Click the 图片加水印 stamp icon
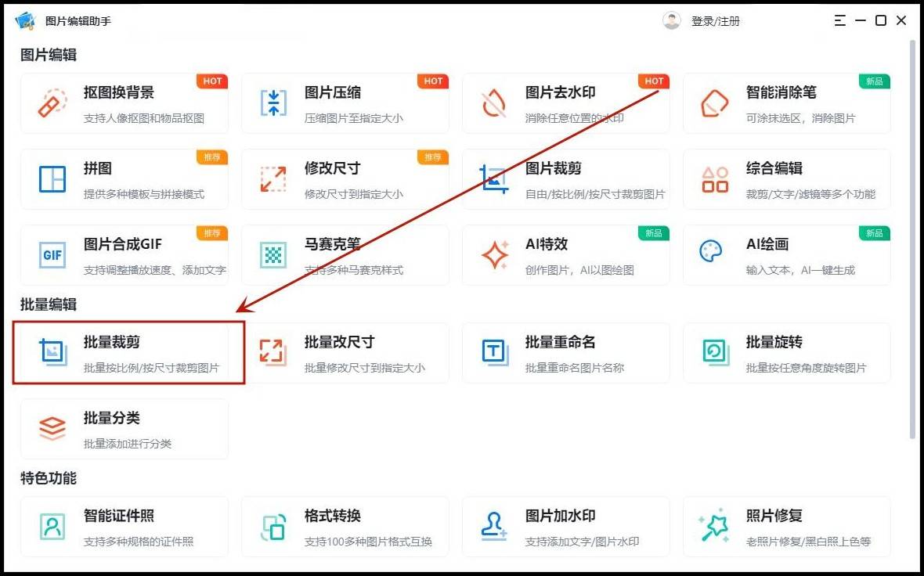Viewport: 924px width, 576px height. (494, 526)
